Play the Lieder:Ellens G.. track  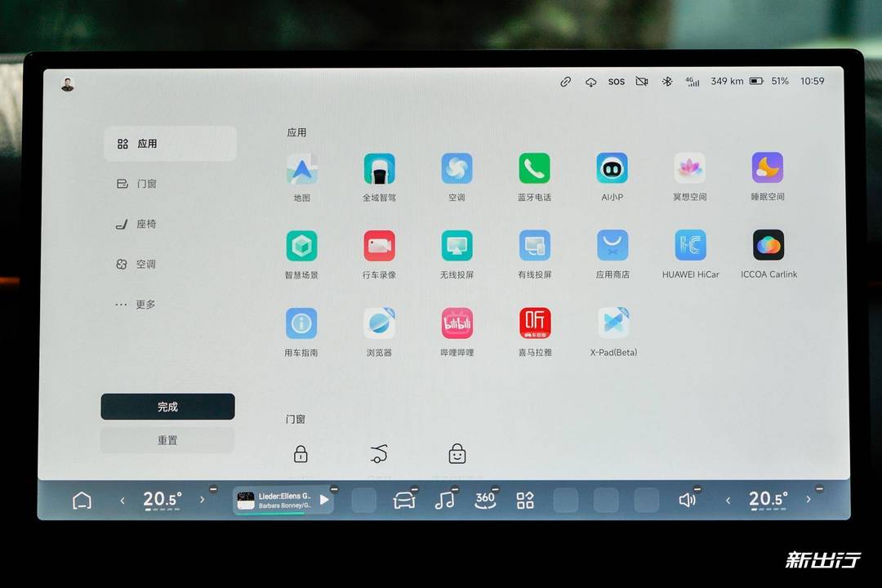pyautogui.click(x=324, y=500)
